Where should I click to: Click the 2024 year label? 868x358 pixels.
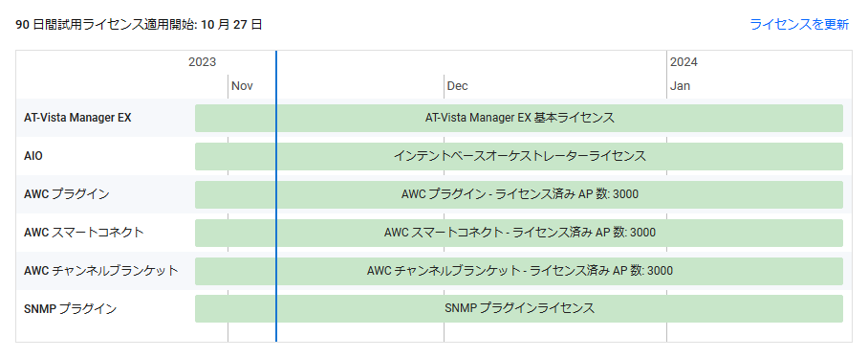click(684, 62)
